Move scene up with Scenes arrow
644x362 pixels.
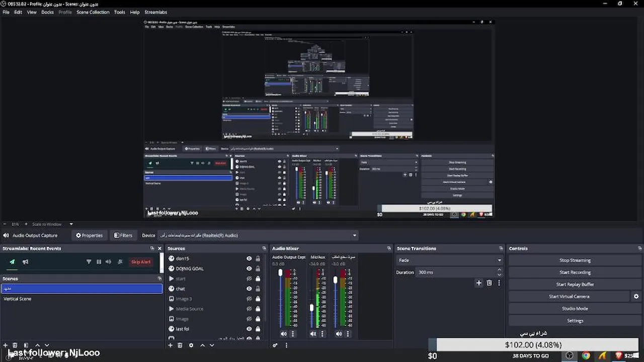tap(37, 345)
